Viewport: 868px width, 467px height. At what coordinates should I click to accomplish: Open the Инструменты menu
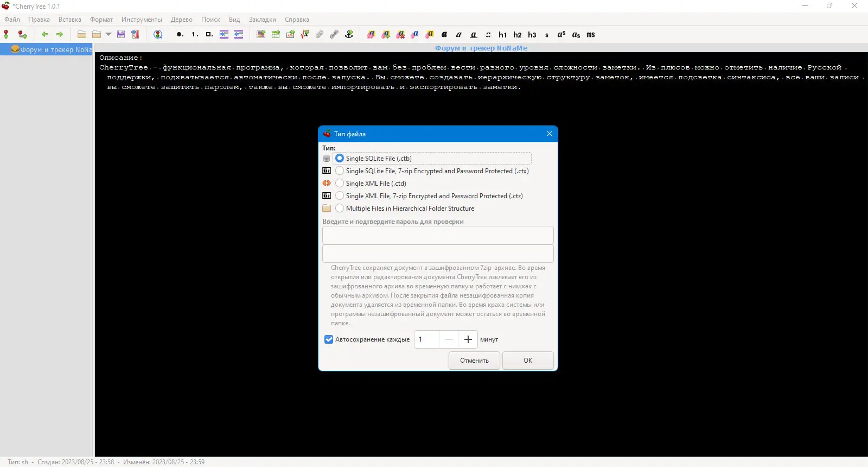142,20
